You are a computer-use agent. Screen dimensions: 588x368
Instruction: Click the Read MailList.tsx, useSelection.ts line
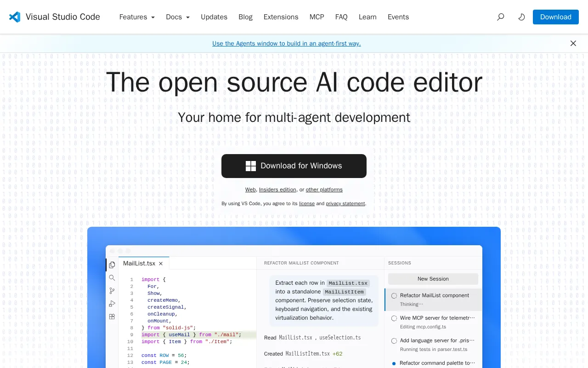click(x=312, y=338)
